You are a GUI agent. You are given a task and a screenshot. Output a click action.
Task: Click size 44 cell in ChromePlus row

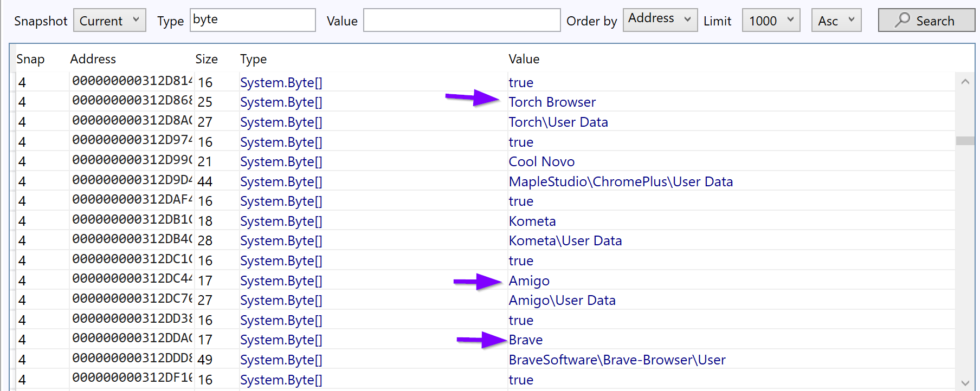click(x=205, y=181)
